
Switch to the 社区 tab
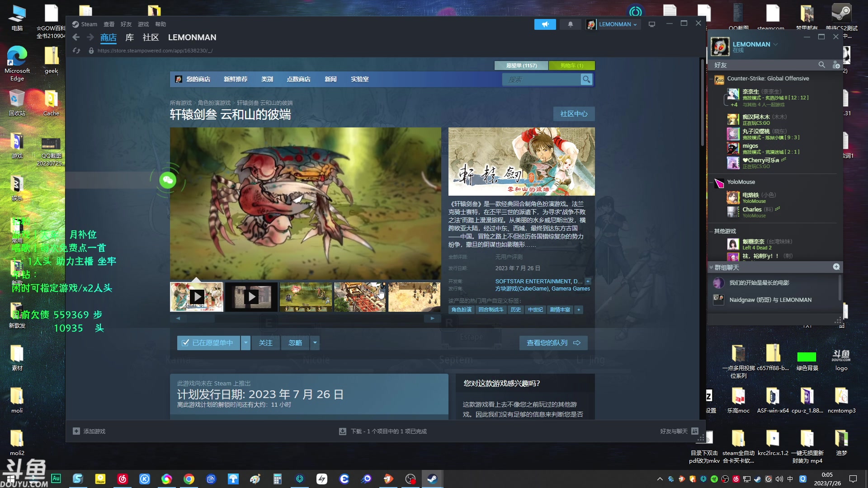pyautogui.click(x=151, y=38)
